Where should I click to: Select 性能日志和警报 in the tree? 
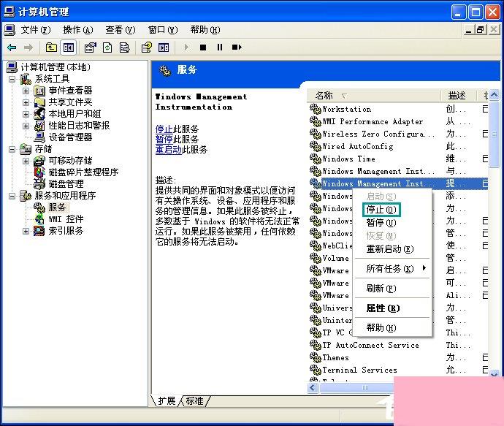click(79, 126)
